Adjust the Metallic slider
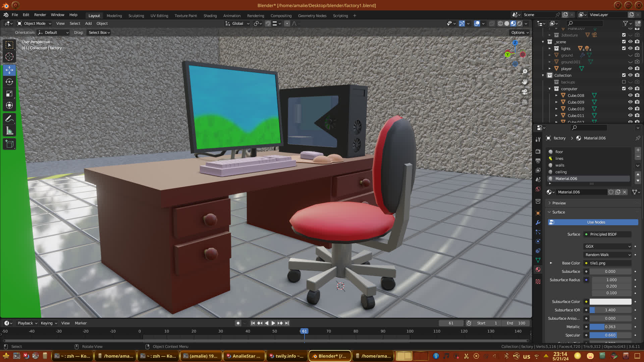 [610, 327]
